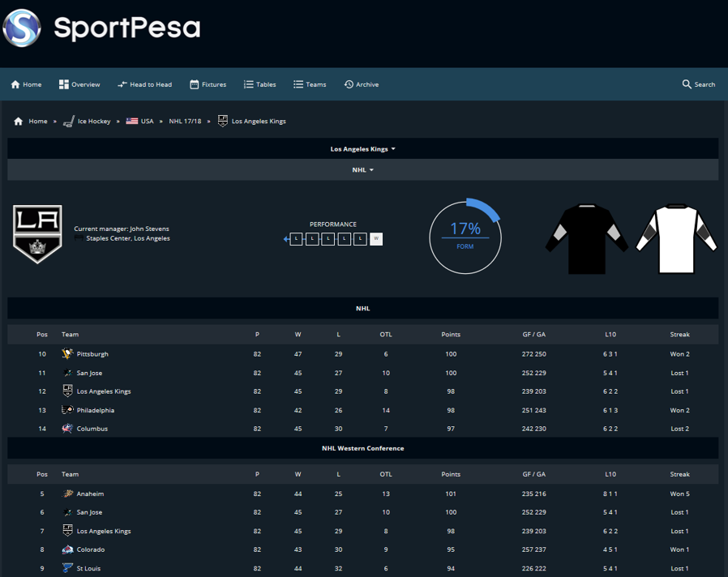Click the large LA Kings team crest
This screenshot has height=577, width=728.
click(37, 233)
